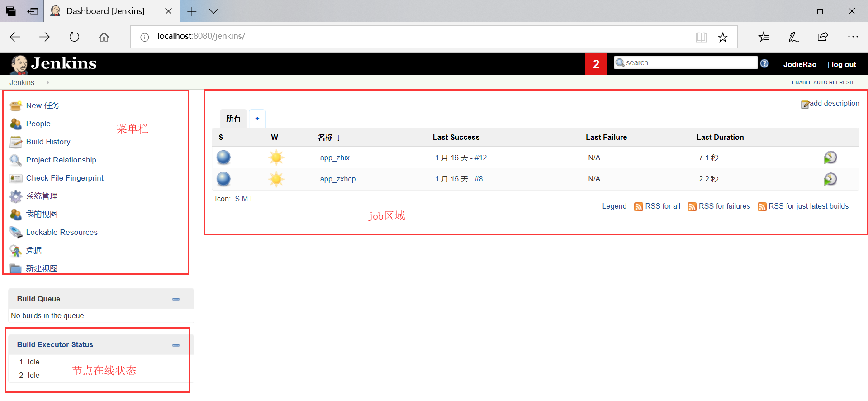Image resolution: width=868 pixels, height=401 pixels.
Task: Schedule a build for app_zxhcp
Action: tap(830, 179)
